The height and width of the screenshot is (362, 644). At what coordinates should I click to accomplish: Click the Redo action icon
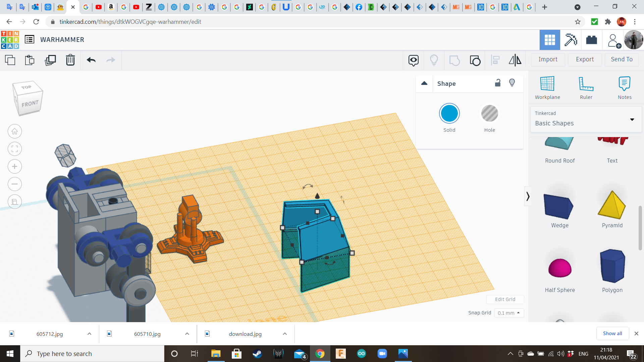111,60
